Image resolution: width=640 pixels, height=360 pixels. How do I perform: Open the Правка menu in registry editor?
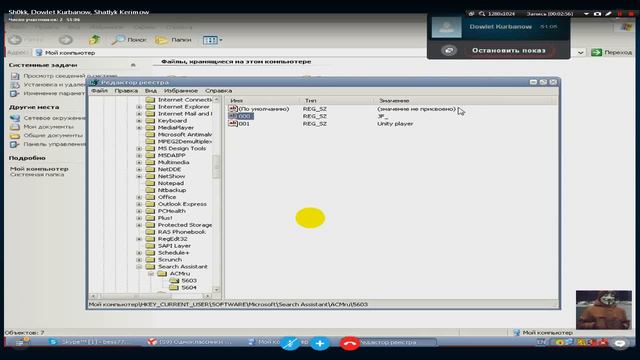126,91
